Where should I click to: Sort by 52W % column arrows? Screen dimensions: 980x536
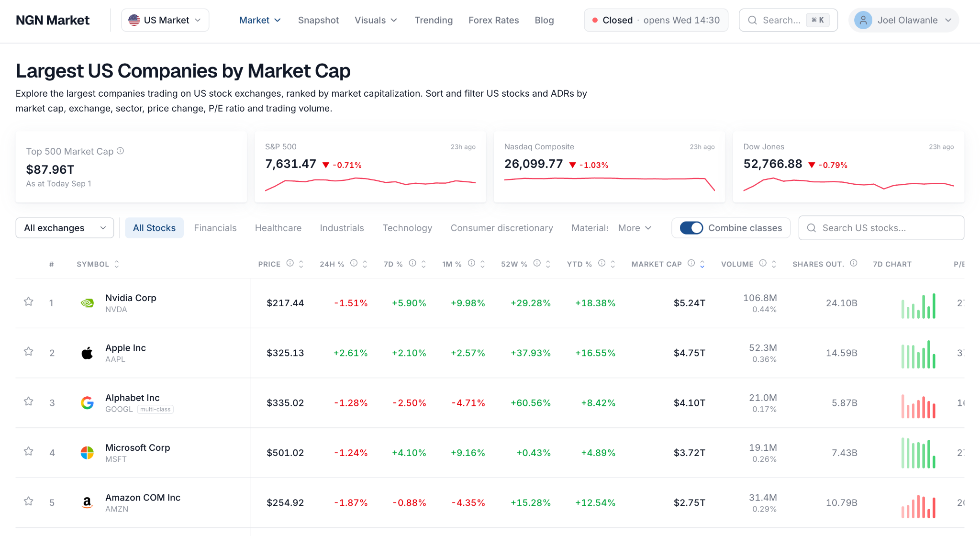coord(548,264)
